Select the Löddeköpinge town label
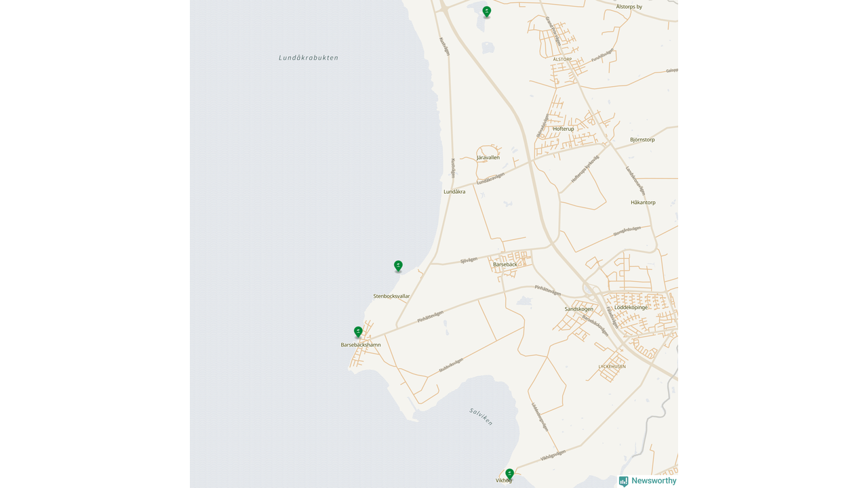Screen dimensions: 868x488 (x=631, y=307)
